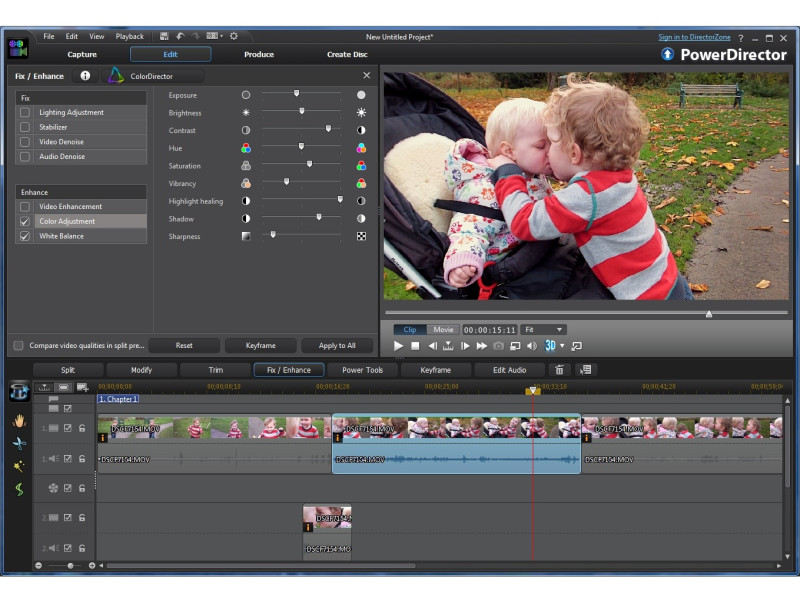
Task: Click the timecode field 00:00:15:11
Action: click(x=489, y=330)
